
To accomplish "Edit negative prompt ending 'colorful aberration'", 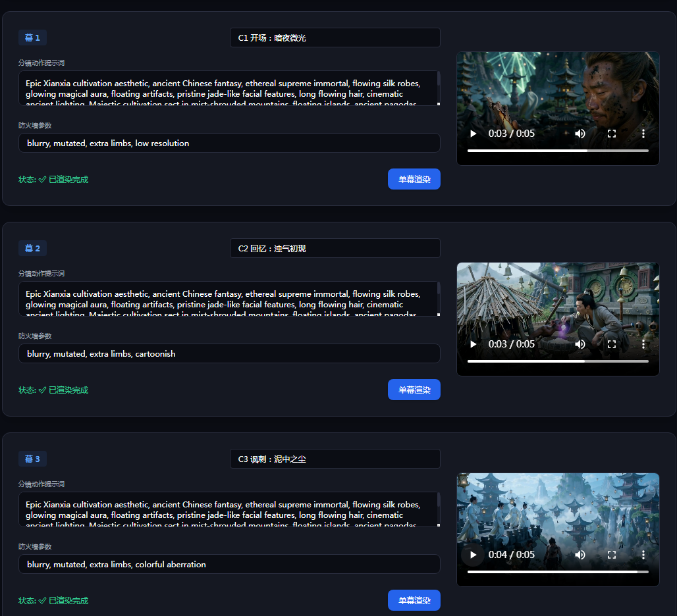I will 229,564.
